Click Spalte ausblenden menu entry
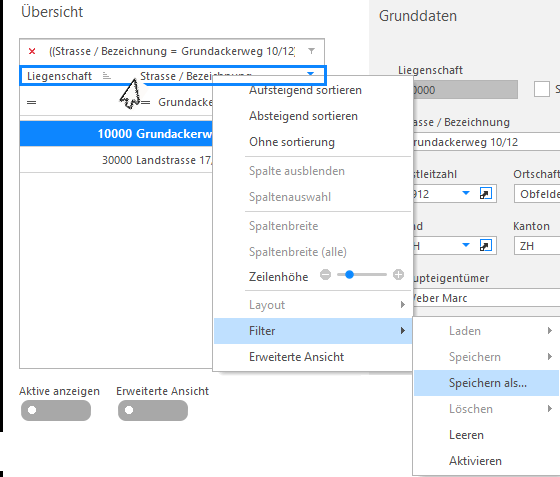This screenshot has height=477, width=560. [312, 171]
